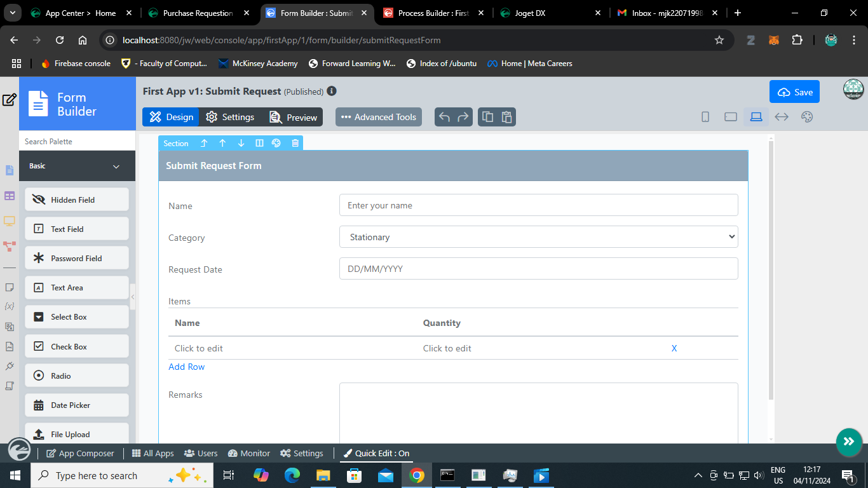The width and height of the screenshot is (868, 488).
Task: Switch to desktop laptop preview
Action: tap(756, 117)
